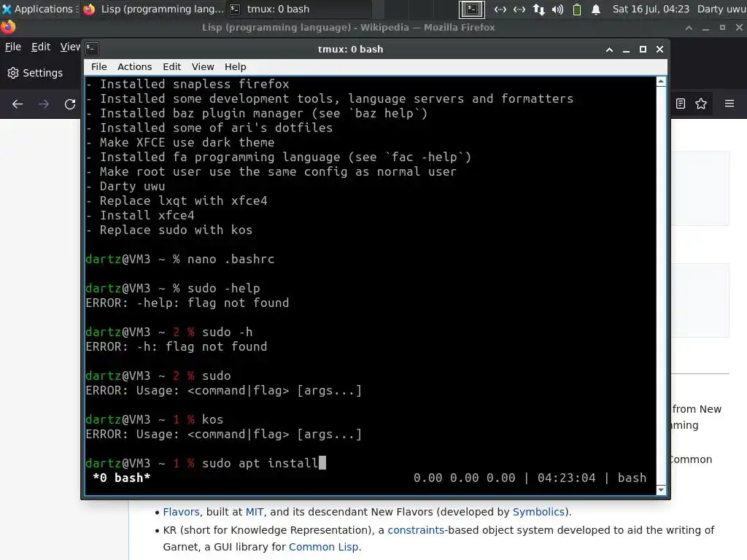Click the terminal window menu icon
Viewport: 747px width, 560px height.
point(92,49)
